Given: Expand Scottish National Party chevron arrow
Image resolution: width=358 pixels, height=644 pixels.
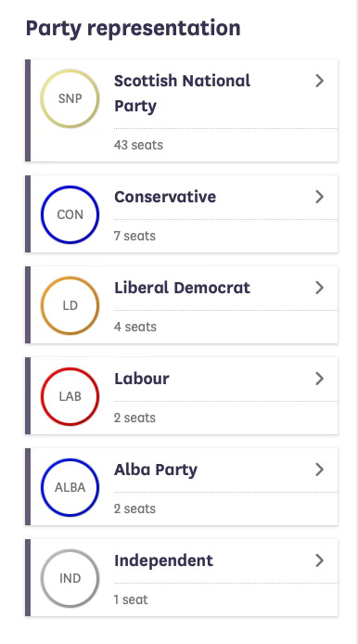Looking at the screenshot, I should pyautogui.click(x=319, y=81).
